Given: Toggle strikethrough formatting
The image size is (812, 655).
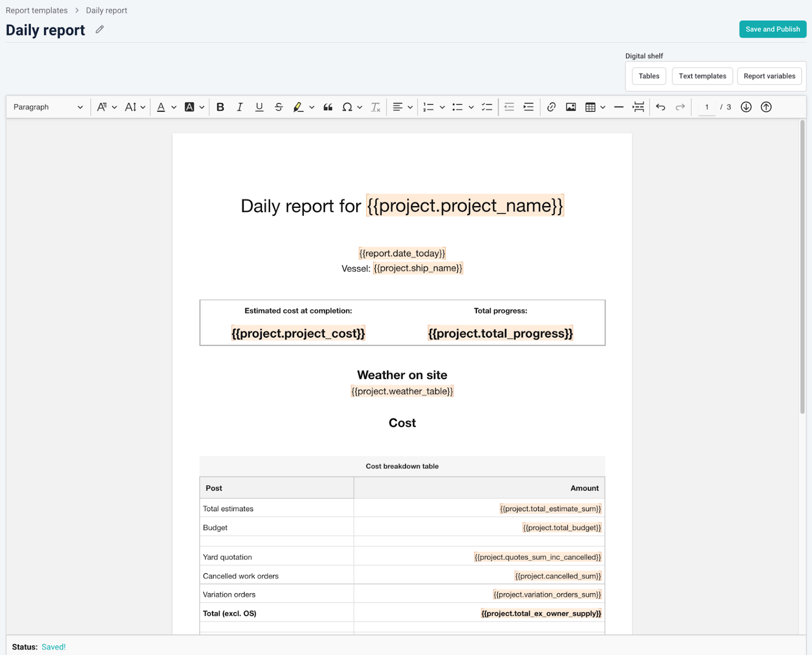Looking at the screenshot, I should pyautogui.click(x=279, y=107).
